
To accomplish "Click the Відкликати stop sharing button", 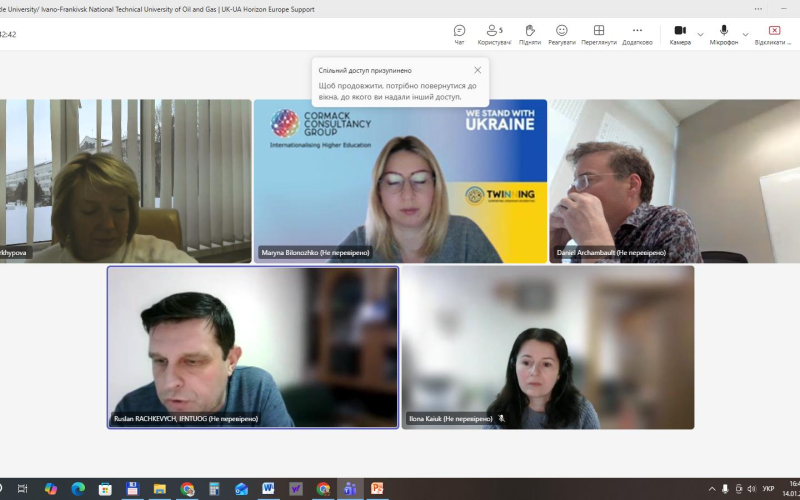I will (774, 34).
